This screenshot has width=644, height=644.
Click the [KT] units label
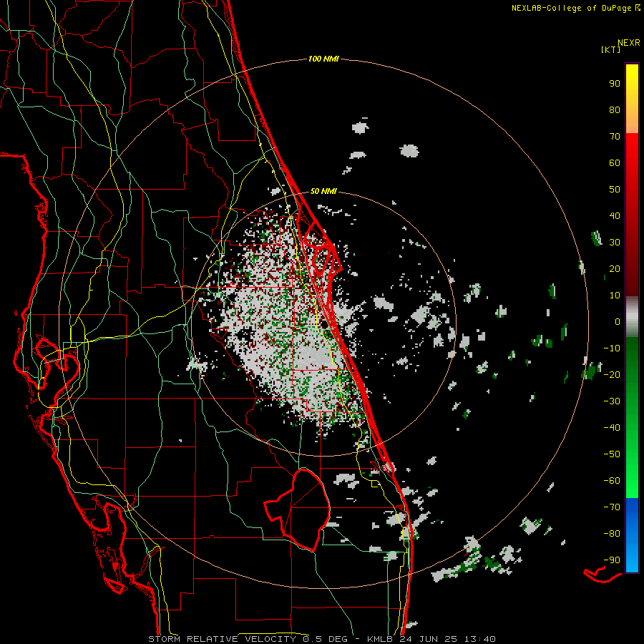point(611,49)
